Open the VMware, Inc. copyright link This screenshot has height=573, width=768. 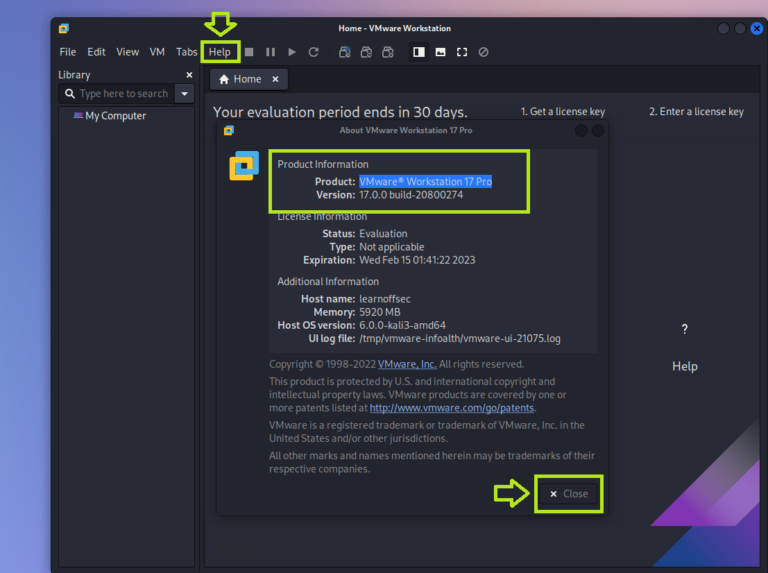tap(407, 365)
